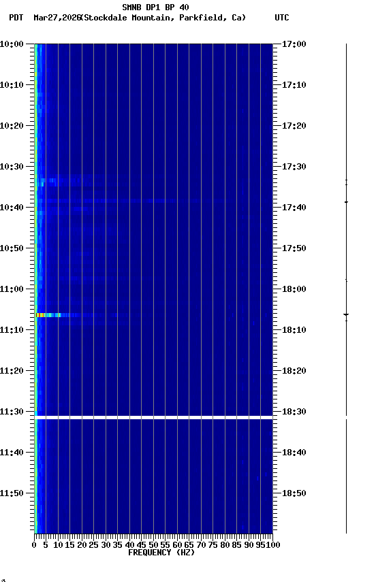Select the 17:00 UTC time label
376x588 pixels.
[x=294, y=44]
